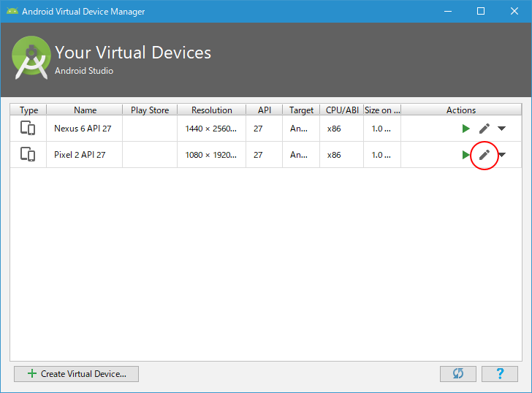Viewport: 532px width, 393px height.
Task: Click the Pixel 2 device type icon
Action: pyautogui.click(x=28, y=155)
